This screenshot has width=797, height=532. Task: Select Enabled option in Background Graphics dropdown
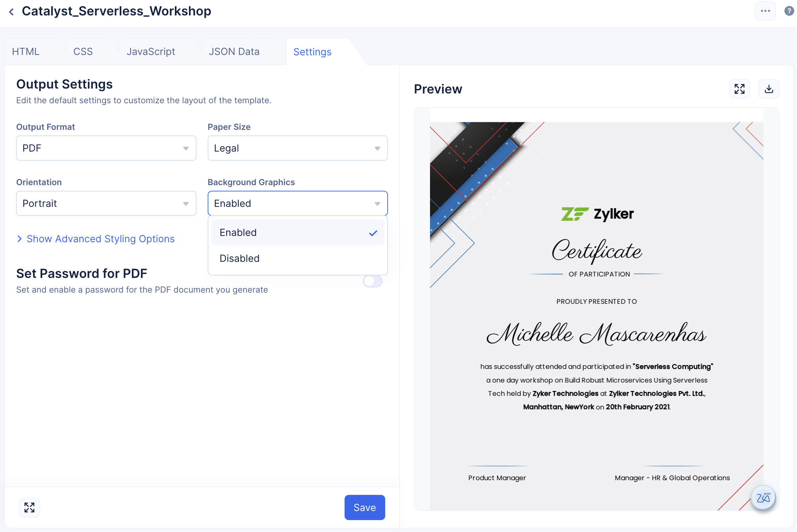point(297,232)
